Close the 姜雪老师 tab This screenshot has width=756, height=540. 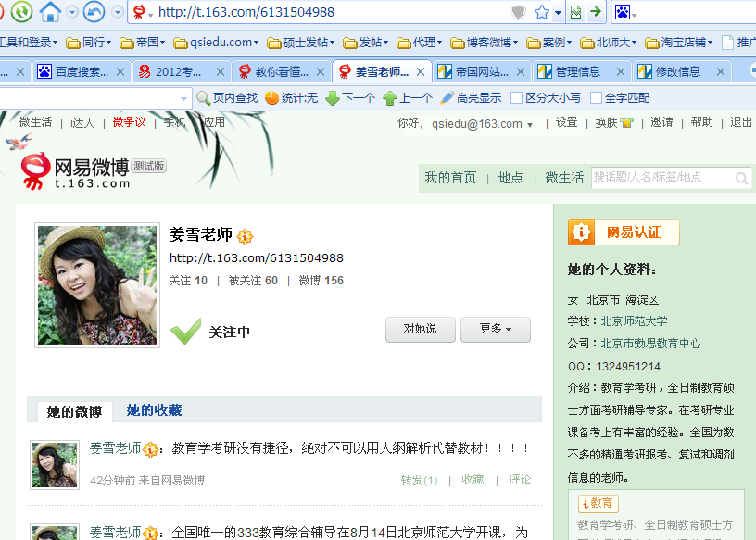pos(421,72)
